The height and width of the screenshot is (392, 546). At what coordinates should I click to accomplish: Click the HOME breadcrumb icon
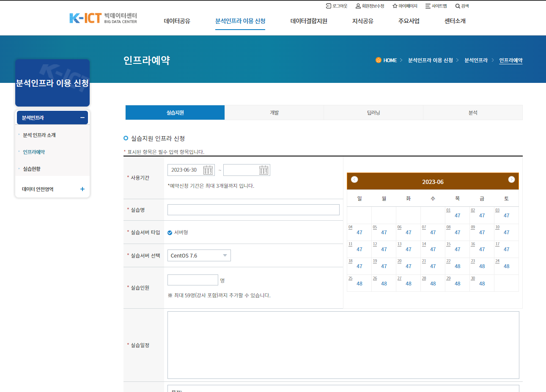tap(379, 60)
